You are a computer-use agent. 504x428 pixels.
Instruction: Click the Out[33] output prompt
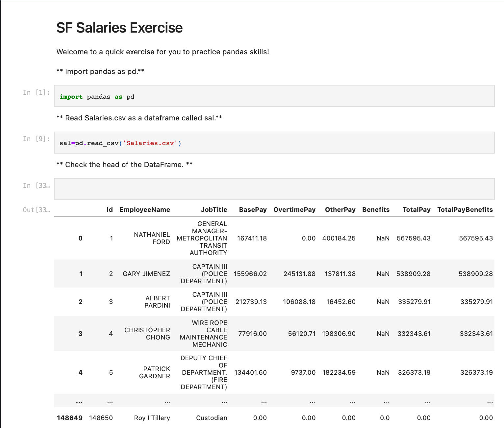[36, 210]
